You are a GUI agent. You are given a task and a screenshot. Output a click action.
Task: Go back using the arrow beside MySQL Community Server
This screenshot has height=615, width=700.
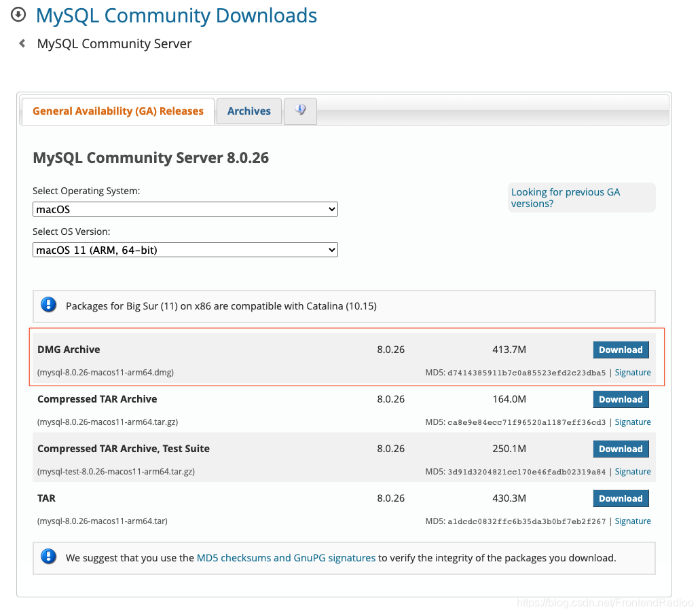point(22,43)
